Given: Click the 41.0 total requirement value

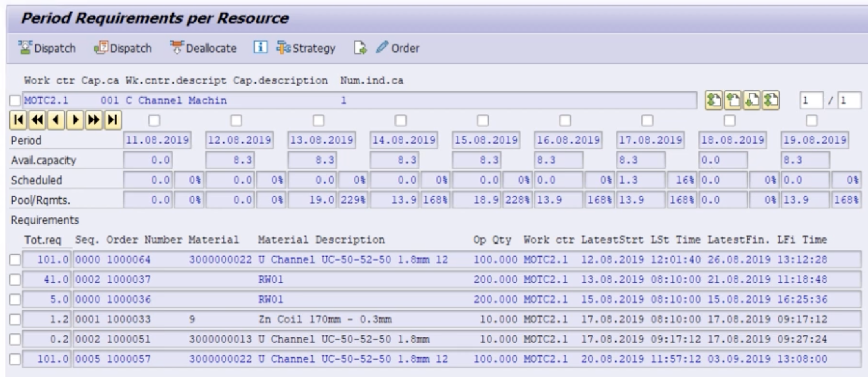Looking at the screenshot, I should (x=56, y=279).
